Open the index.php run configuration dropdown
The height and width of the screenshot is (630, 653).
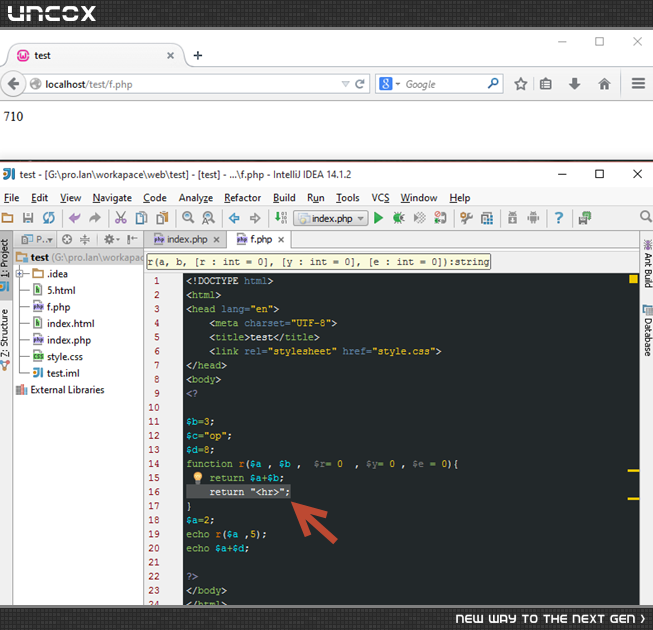click(x=331, y=218)
